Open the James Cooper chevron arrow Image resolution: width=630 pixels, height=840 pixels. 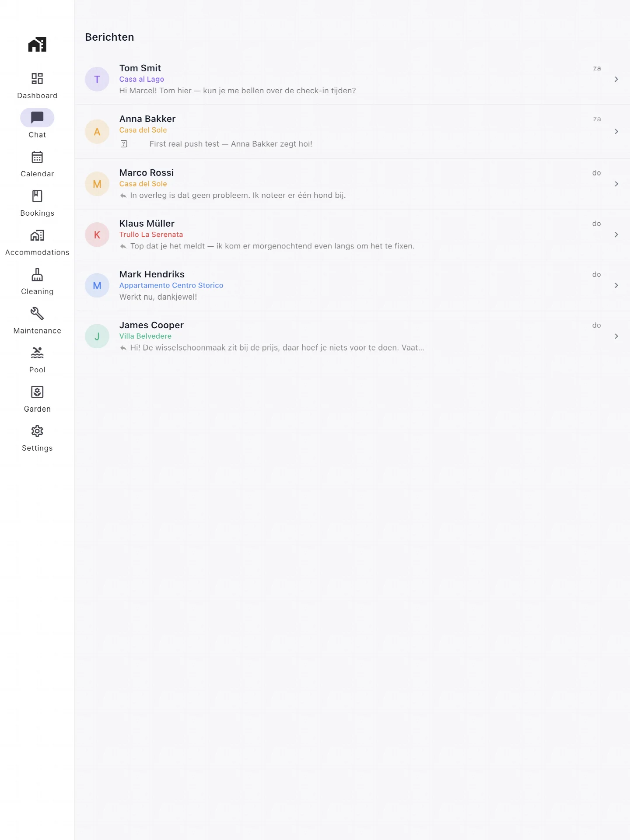[616, 336]
